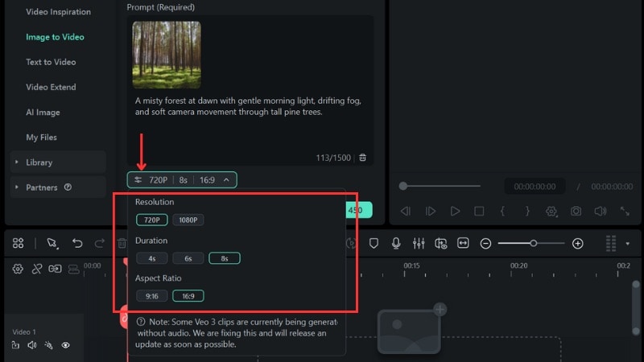Click the 113/1500 character count

point(333,158)
